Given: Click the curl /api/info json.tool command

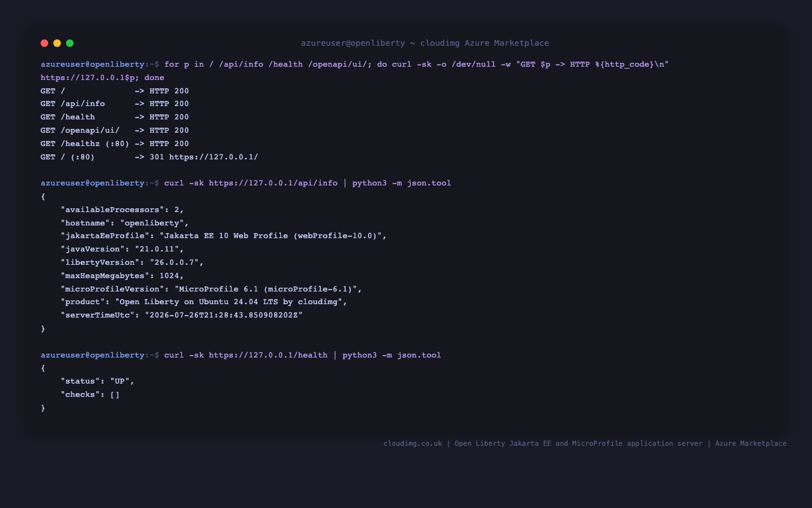Looking at the screenshot, I should (246, 183).
